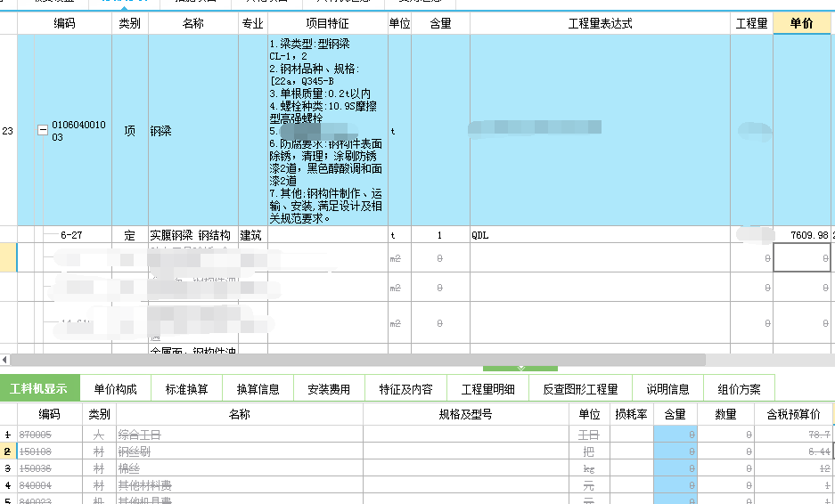This screenshot has height=504, width=835.
Task: Click the 工程量表达式 column header
Action: (600, 23)
